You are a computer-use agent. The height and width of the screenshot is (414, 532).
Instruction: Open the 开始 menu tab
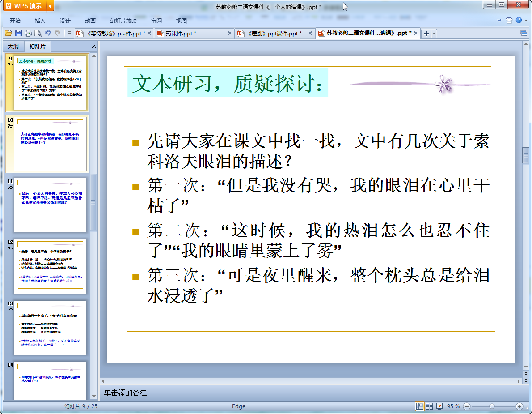[15, 21]
